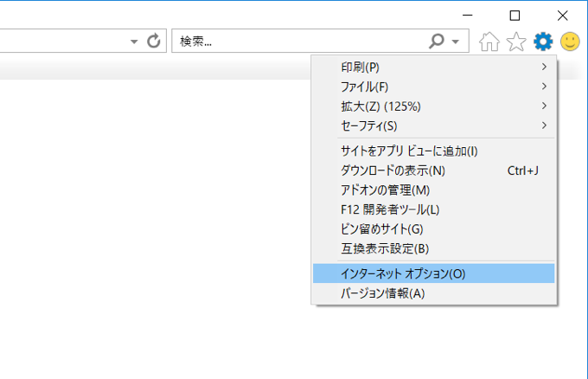Click the refresh page icon

pyautogui.click(x=155, y=41)
